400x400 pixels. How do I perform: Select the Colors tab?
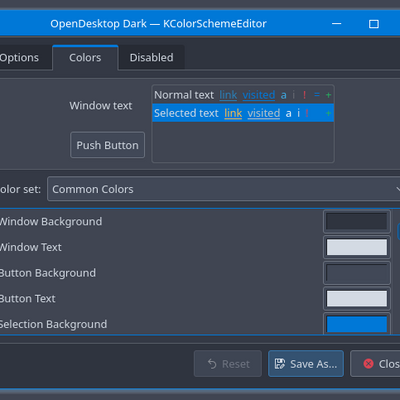pyautogui.click(x=85, y=58)
